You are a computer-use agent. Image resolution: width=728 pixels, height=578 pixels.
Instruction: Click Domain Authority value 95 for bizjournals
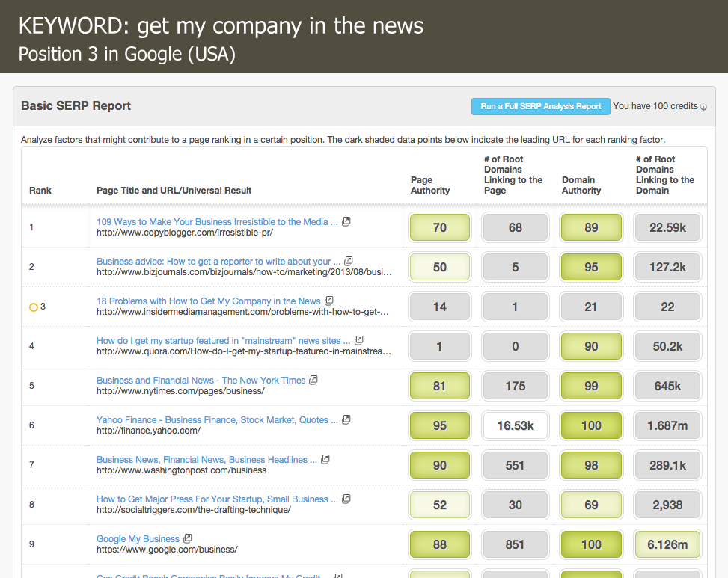(x=591, y=267)
